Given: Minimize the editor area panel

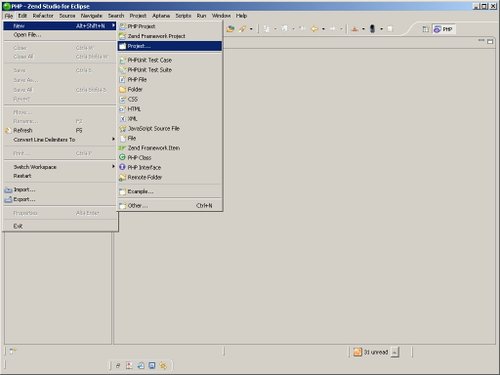Looking at the screenshot, I should click(x=481, y=41).
